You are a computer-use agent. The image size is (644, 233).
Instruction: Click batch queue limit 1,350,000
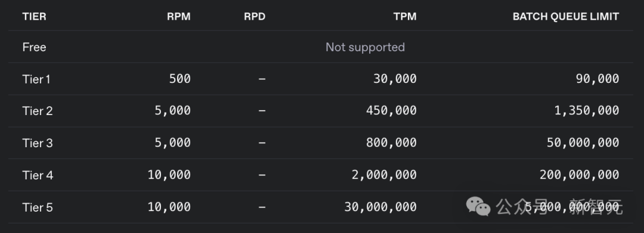point(587,110)
